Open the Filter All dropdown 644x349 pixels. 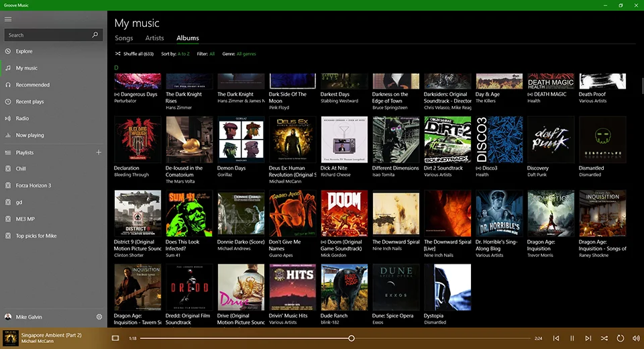click(212, 54)
